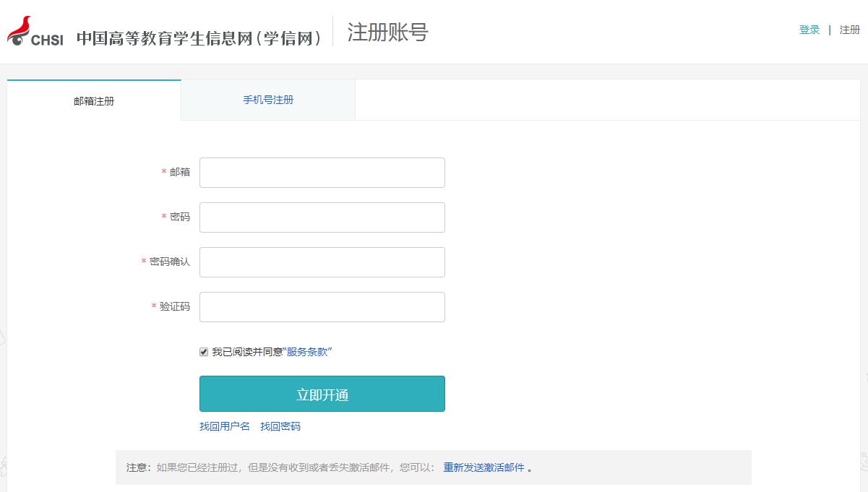Switch to the 邮箱注册 tab

pyautogui.click(x=94, y=101)
